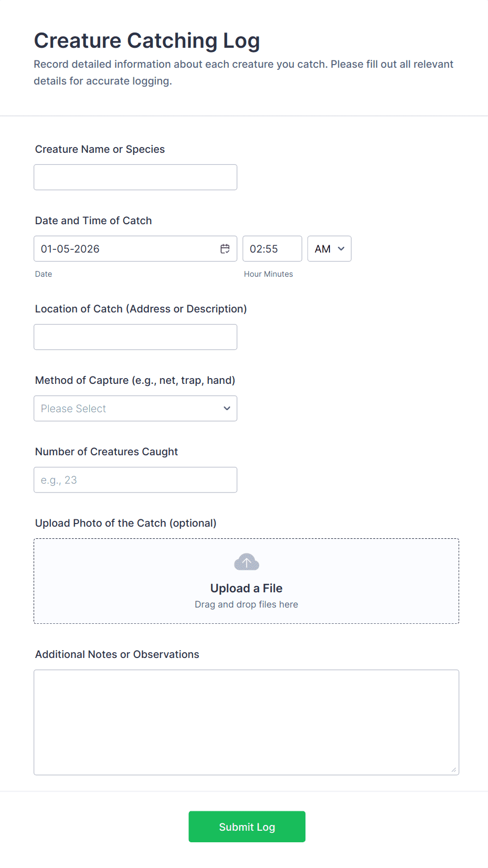Expand the Please Select capture method list
Screen dimensions: 488x868
pyautogui.click(x=135, y=408)
